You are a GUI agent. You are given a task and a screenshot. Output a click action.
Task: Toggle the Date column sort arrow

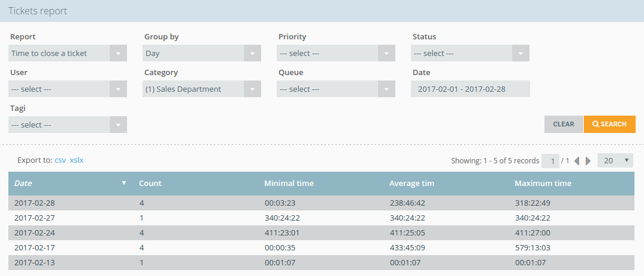coord(124,183)
